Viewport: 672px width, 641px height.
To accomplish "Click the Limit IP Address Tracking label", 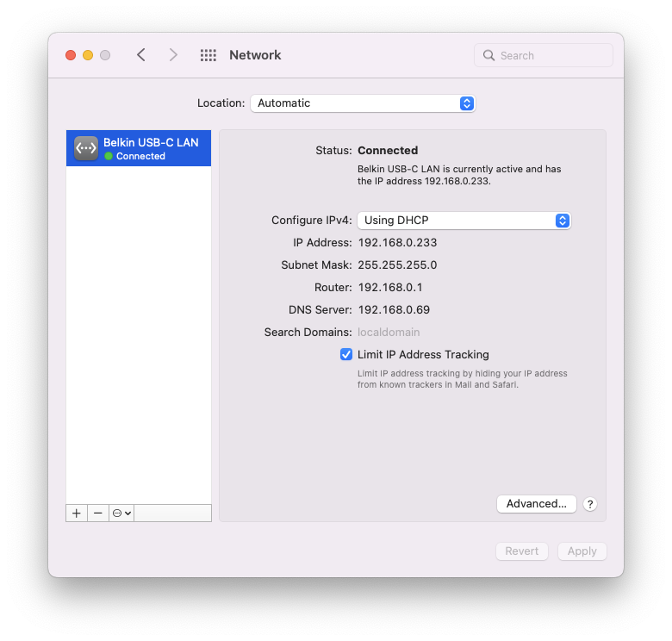I will pos(423,354).
